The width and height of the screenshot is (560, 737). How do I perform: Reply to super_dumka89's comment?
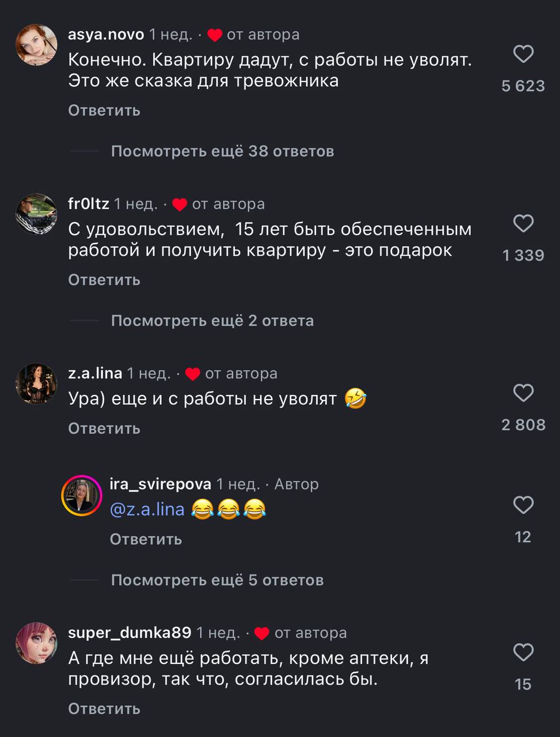(104, 708)
